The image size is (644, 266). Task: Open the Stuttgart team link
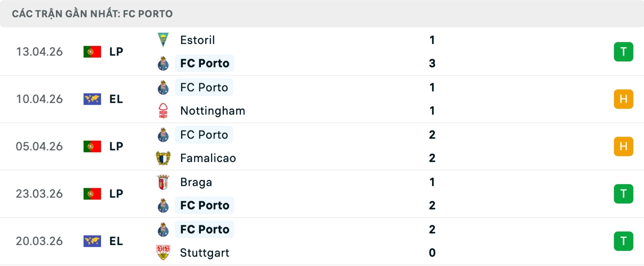point(205,253)
